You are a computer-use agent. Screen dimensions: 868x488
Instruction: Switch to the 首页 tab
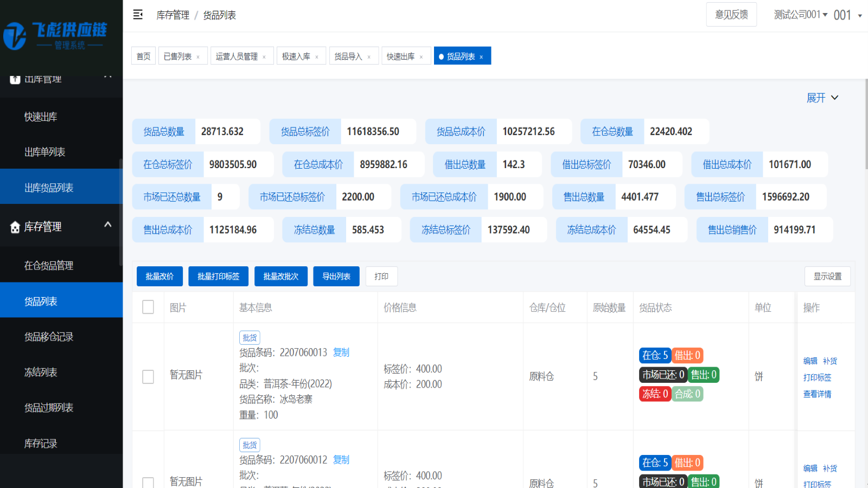(x=143, y=56)
